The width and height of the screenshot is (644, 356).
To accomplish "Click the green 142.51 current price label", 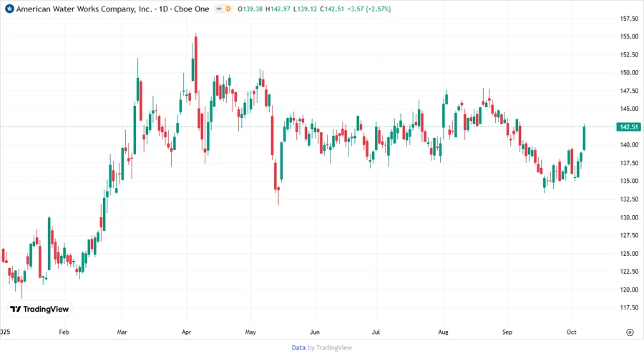I will [x=628, y=127].
